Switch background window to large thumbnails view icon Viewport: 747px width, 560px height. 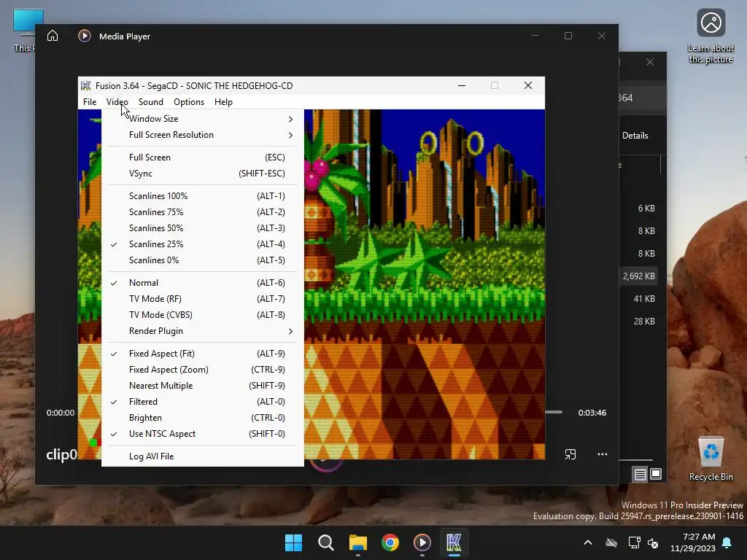(656, 474)
